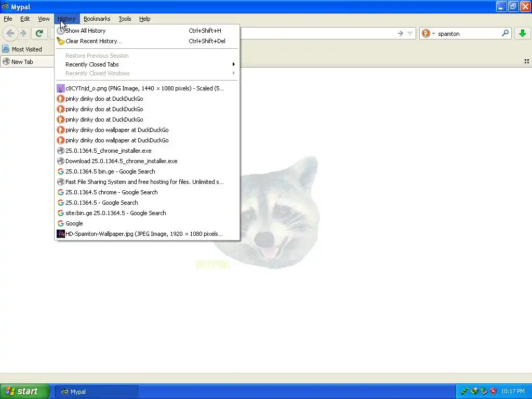Open the first pinky dinky doo DuckDuckGo entry
532x399 pixels.
pos(147,99)
